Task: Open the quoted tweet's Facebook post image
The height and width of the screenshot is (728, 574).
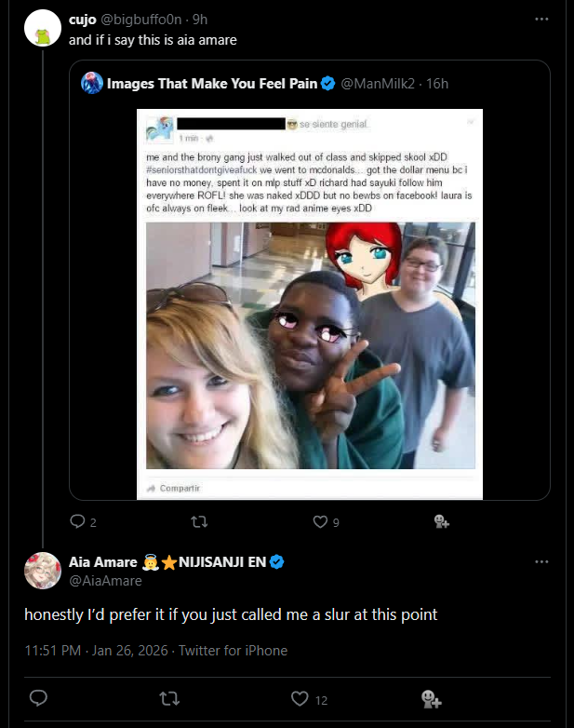Action: click(310, 304)
